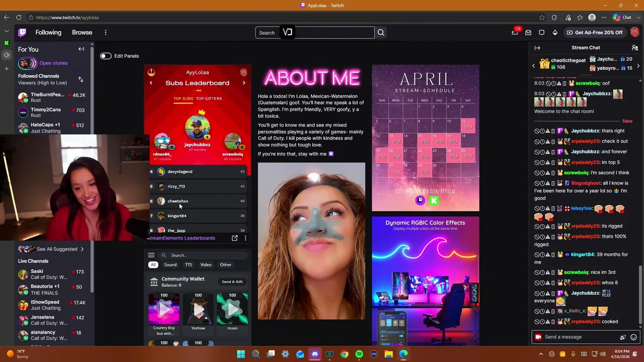Show previous gift leaderboard entries arrow
Screen dimensions: 644x362
pyautogui.click(x=534, y=65)
